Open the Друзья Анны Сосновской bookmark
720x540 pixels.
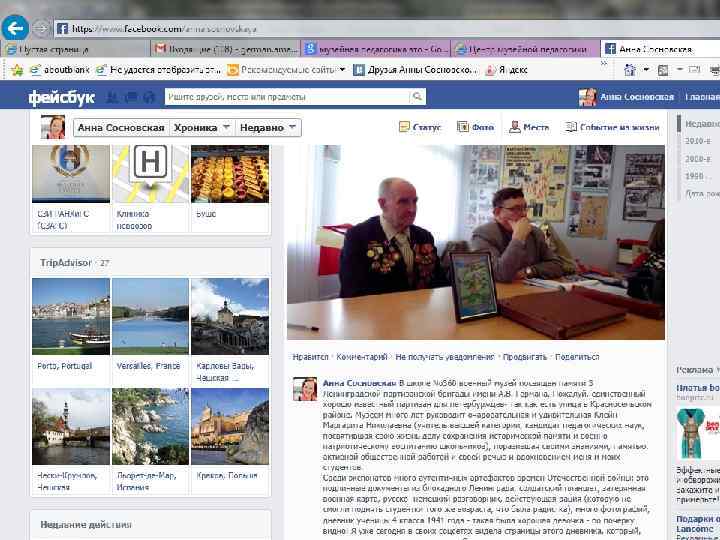[415, 70]
